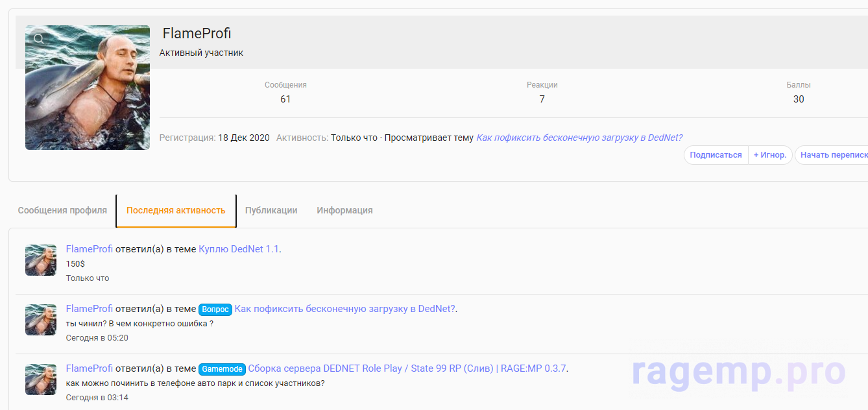Click the Подписаться button
Image resolution: width=868 pixels, height=410 pixels.
716,155
